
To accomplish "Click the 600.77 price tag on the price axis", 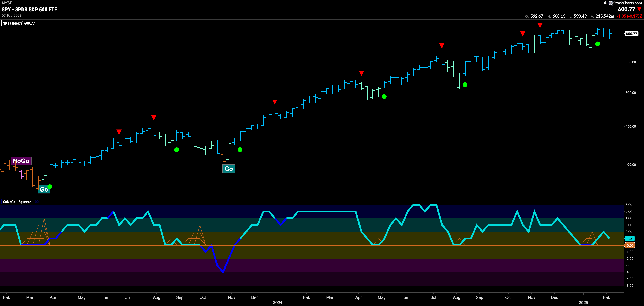I will pos(632,34).
